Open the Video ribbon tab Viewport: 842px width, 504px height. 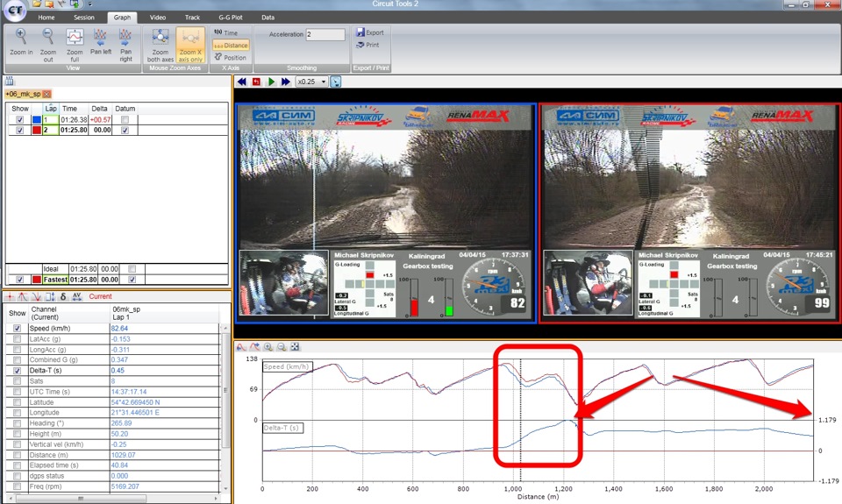pyautogui.click(x=157, y=18)
